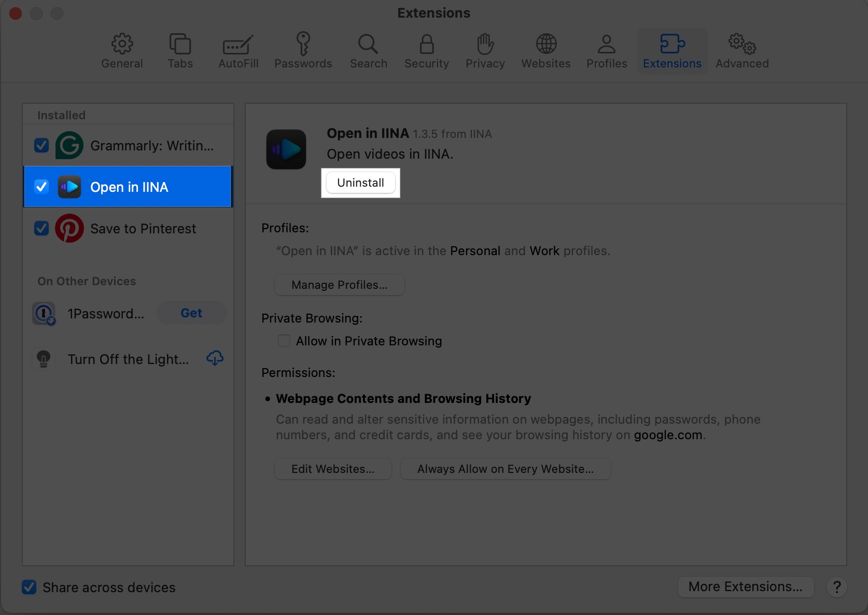Open the Profiles settings pane
Screen dimensions: 868x615
tap(606, 50)
